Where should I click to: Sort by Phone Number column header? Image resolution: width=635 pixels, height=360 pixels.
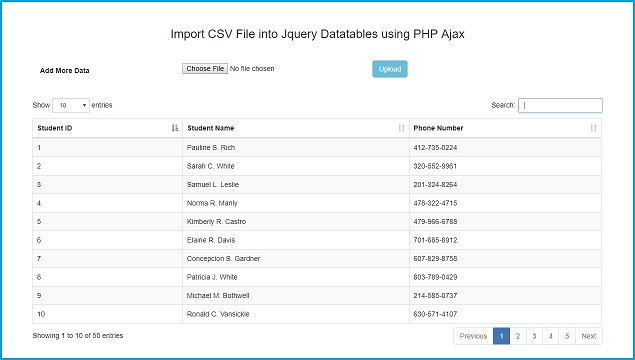(505, 128)
